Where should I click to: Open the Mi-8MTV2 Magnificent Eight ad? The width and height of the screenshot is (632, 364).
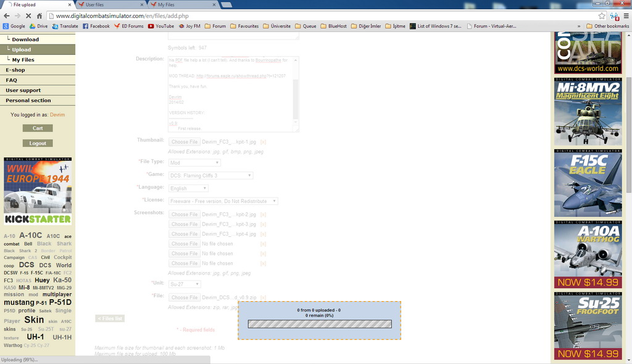pos(588,111)
